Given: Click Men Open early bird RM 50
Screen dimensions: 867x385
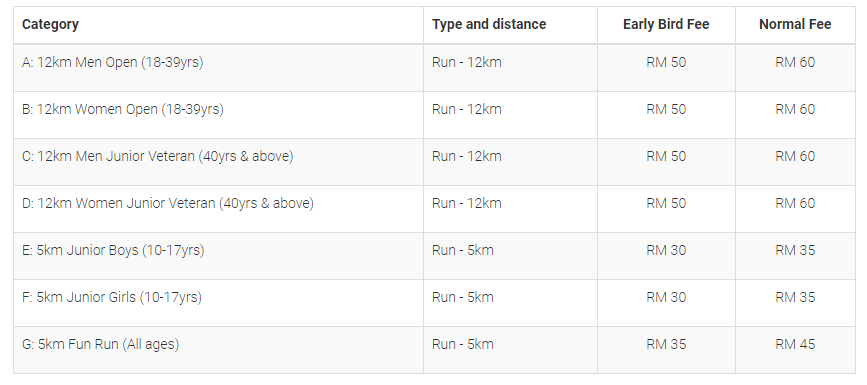Looking at the screenshot, I should point(666,63).
